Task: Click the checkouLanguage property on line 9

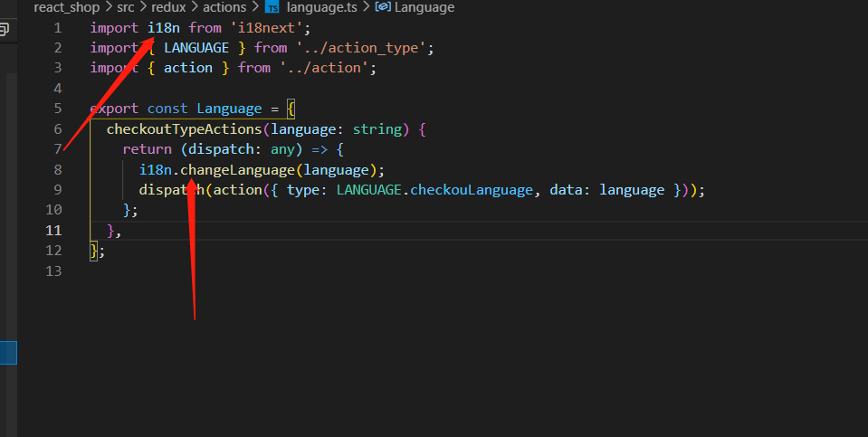Action: pyautogui.click(x=472, y=190)
